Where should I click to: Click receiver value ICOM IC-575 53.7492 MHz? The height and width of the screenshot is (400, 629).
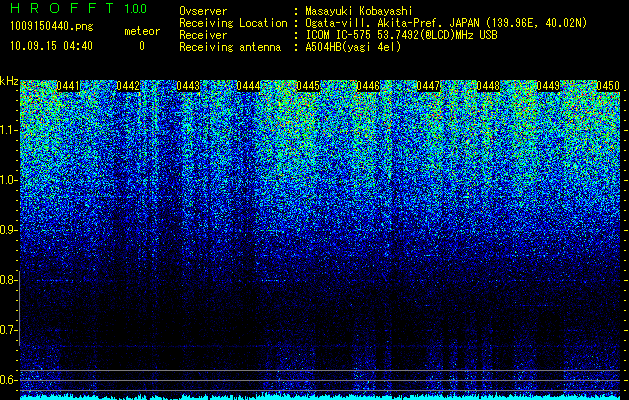[x=401, y=35]
